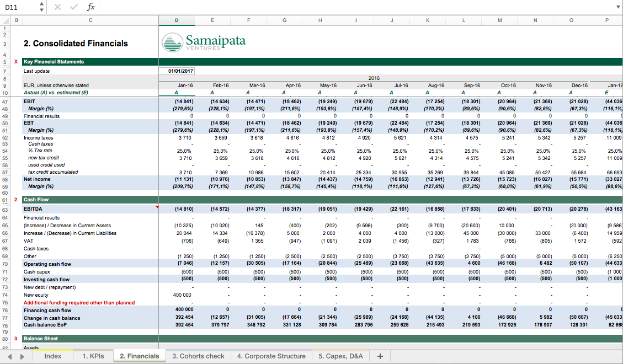Click the confirm entry checkmark icon
The image size is (623, 364).
(74, 7)
